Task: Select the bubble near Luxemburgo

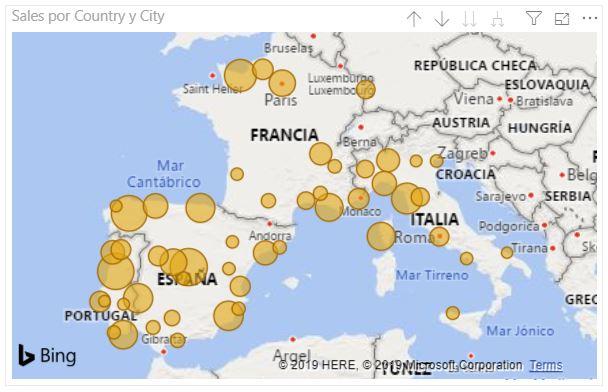Action: [x=365, y=90]
